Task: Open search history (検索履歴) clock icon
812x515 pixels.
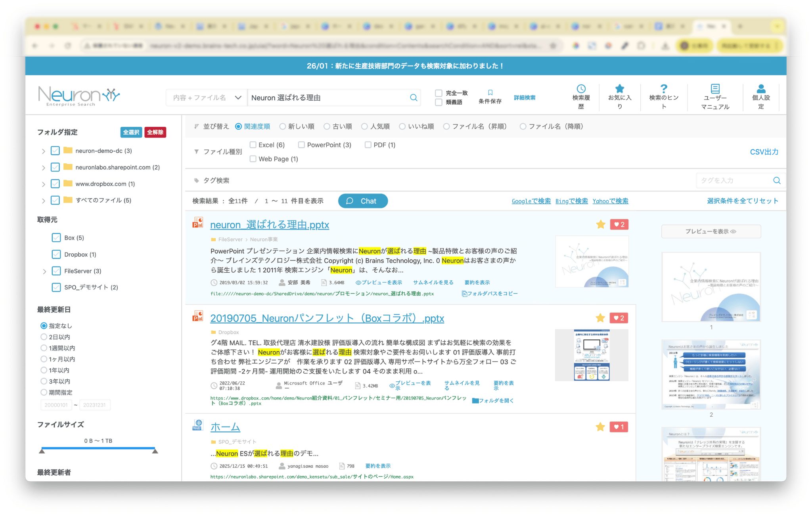Action: pos(581,89)
